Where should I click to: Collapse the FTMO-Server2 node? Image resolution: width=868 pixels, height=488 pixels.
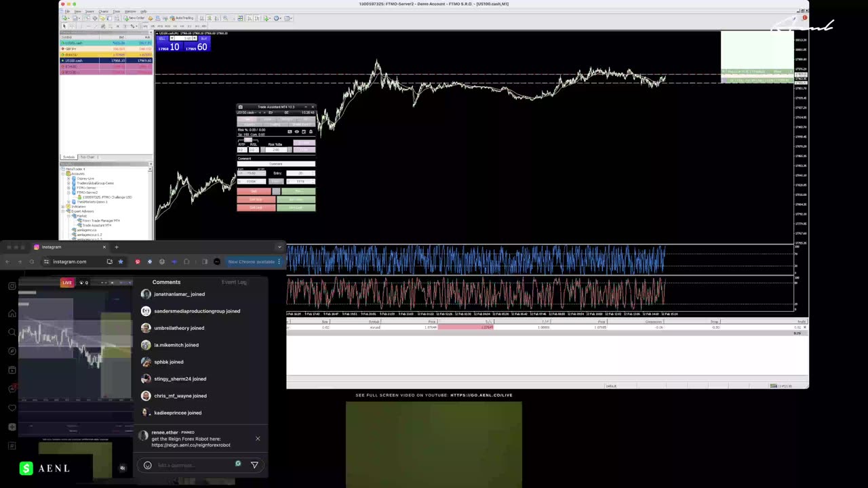point(68,192)
